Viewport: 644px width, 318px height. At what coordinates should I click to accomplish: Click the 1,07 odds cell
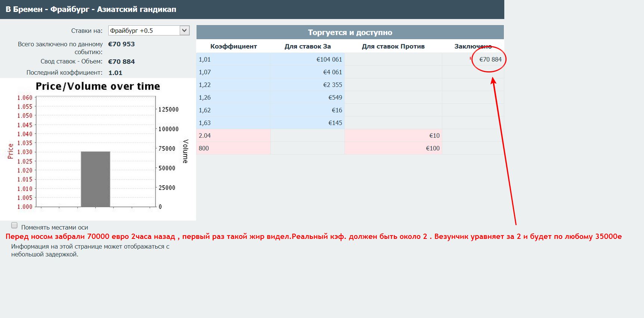(x=233, y=72)
